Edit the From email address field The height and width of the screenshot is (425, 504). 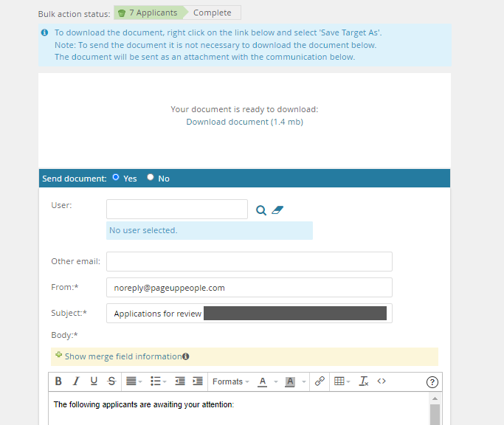click(249, 288)
